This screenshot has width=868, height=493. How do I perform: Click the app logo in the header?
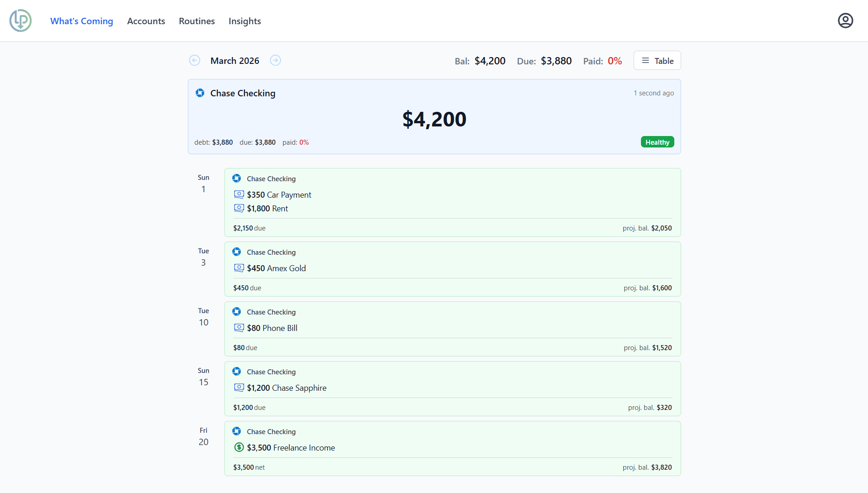21,21
